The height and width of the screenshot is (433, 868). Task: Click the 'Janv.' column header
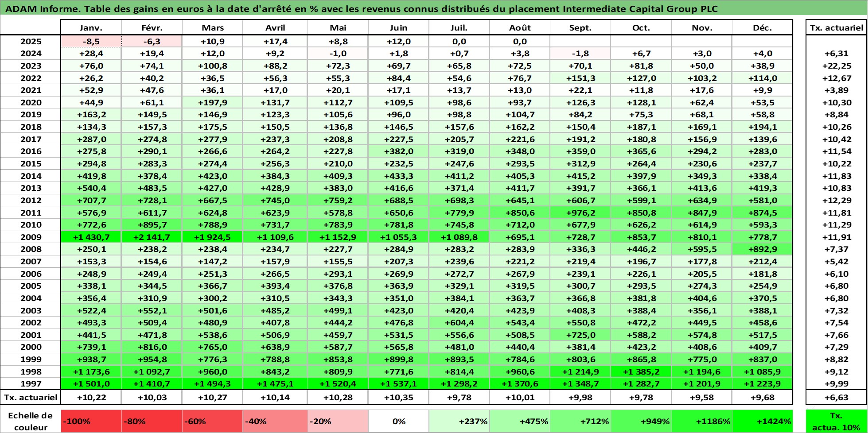coord(91,27)
